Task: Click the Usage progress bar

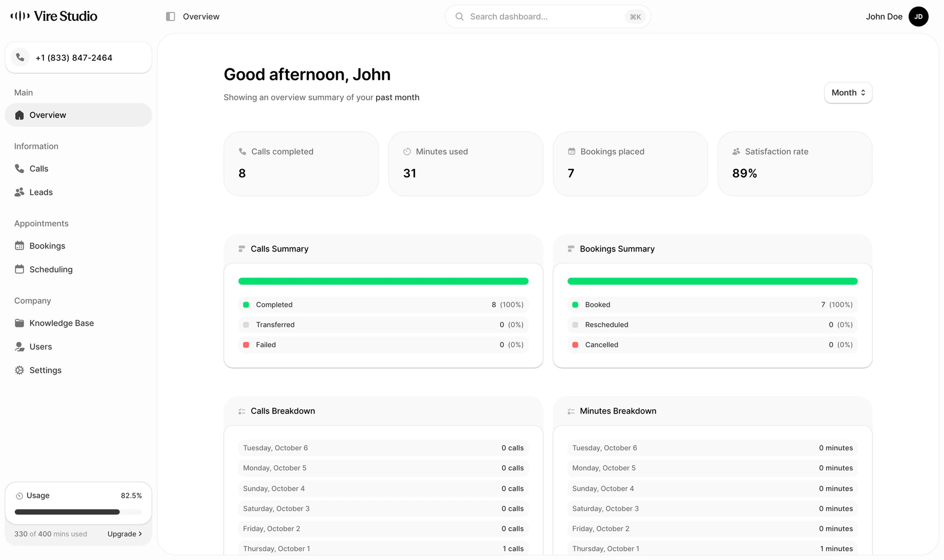Action: [78, 512]
